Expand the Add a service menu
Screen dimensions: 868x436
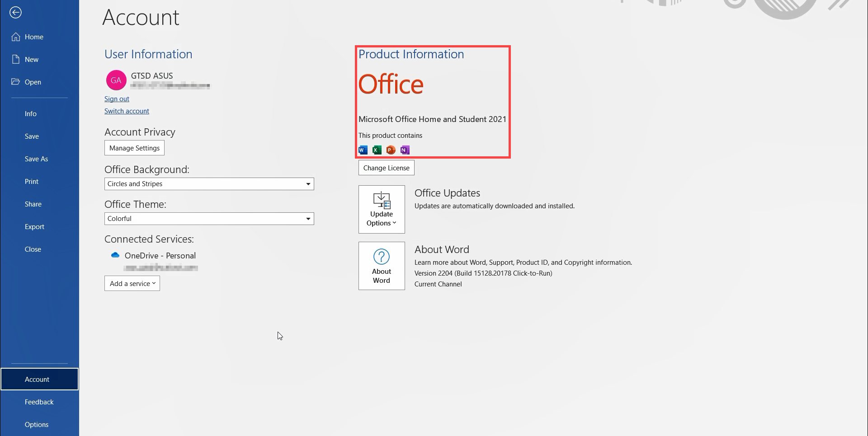pyautogui.click(x=132, y=284)
